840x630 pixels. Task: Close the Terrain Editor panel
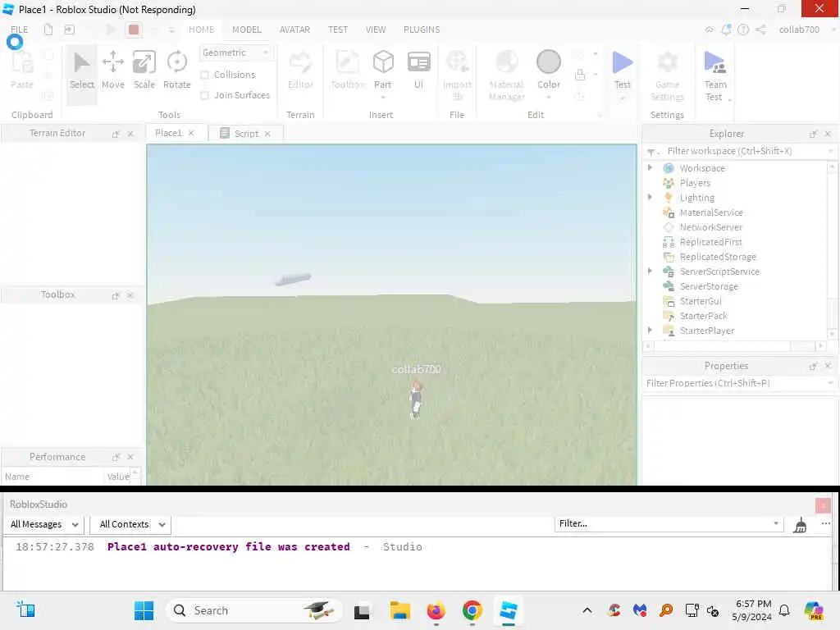130,134
